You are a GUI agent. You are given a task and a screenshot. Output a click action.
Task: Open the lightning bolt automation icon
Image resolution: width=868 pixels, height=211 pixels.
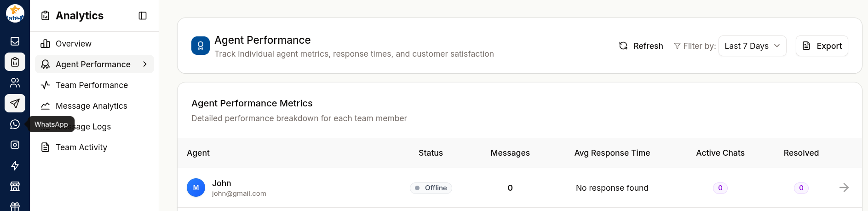(15, 165)
